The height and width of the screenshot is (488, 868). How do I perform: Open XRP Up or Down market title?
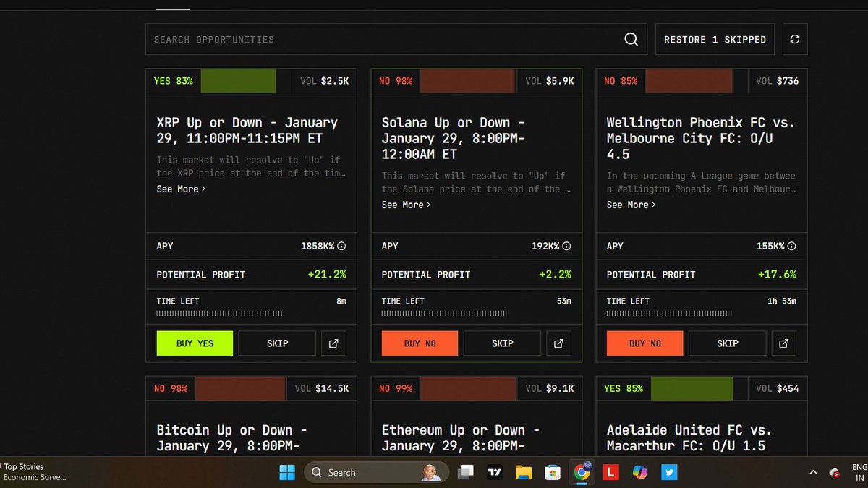247,130
